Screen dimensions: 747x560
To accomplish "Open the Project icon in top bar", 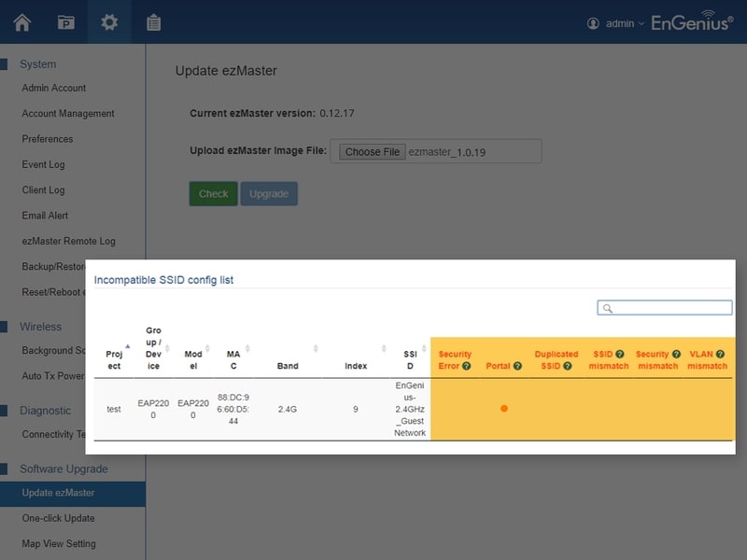I will tap(65, 22).
